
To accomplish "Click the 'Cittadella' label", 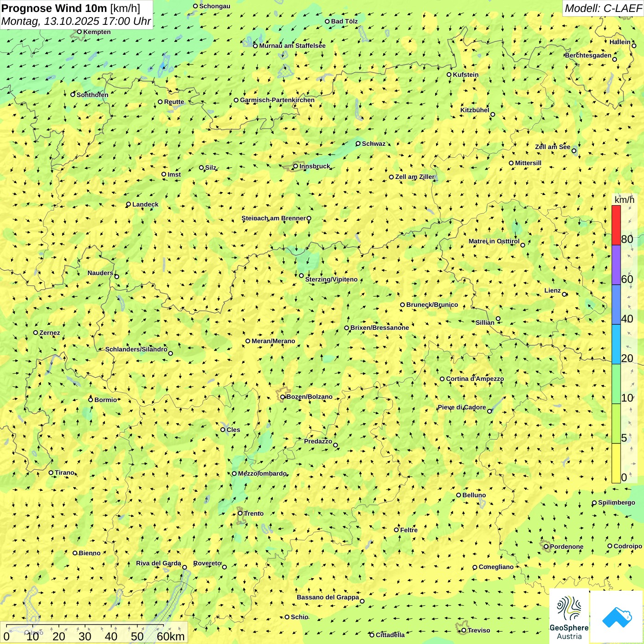I will tap(390, 635).
